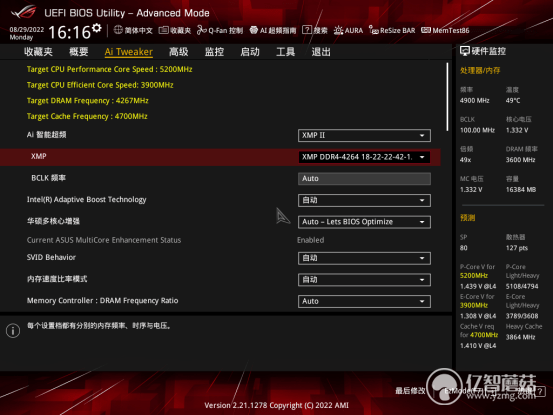Switch to the 概要 main tab

78,52
